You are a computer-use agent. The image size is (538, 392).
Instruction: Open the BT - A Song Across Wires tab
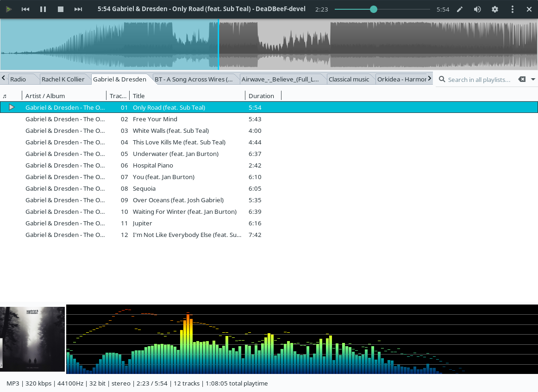click(194, 79)
